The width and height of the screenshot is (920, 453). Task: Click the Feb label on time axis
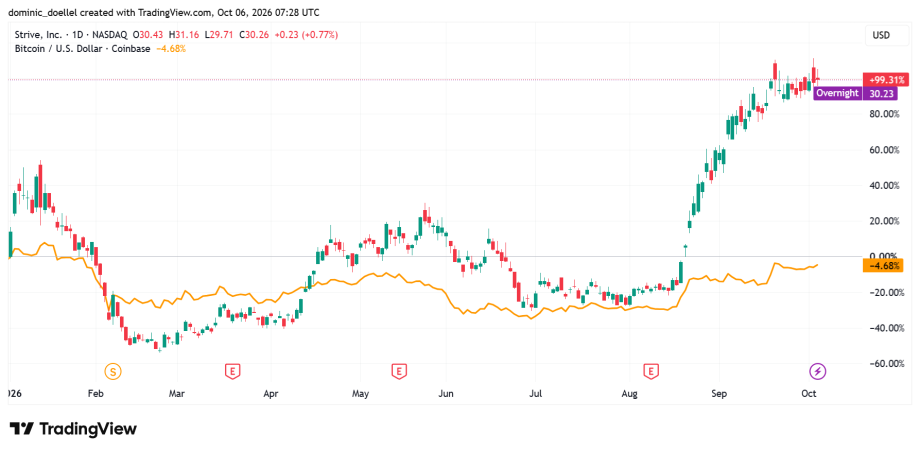pos(95,394)
